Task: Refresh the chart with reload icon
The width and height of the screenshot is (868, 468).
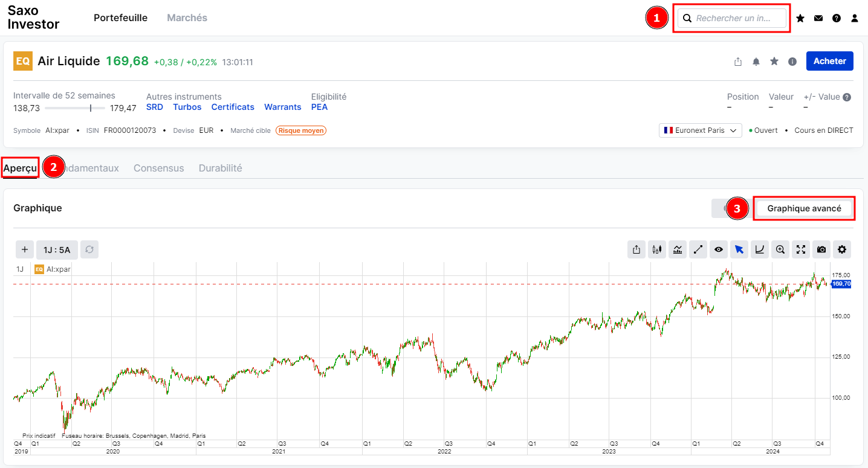Action: (89, 249)
